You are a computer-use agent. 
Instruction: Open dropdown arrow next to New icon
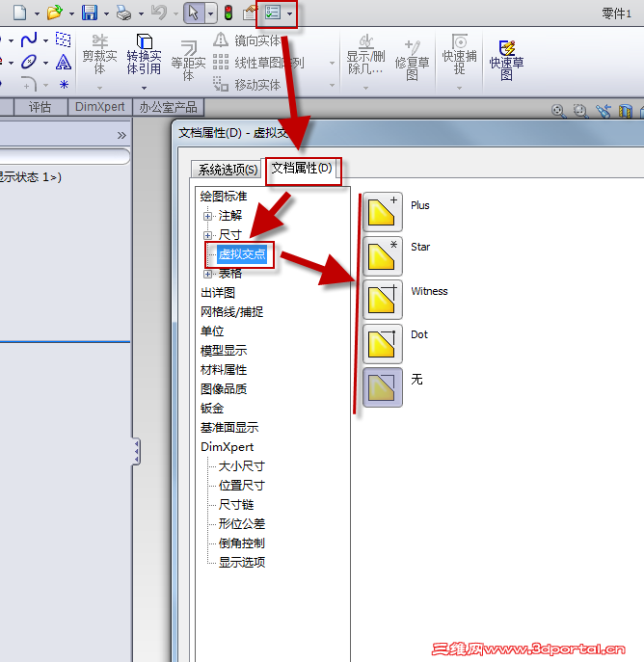[37, 13]
